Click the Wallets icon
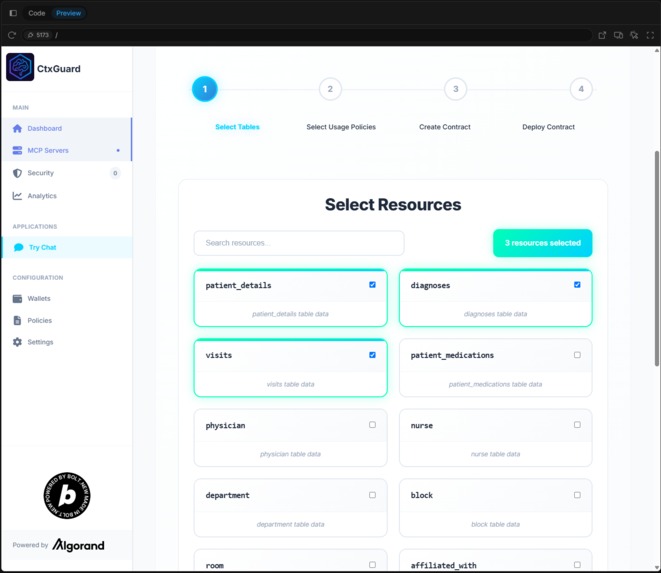Viewport: 661px width, 573px height. 17,299
